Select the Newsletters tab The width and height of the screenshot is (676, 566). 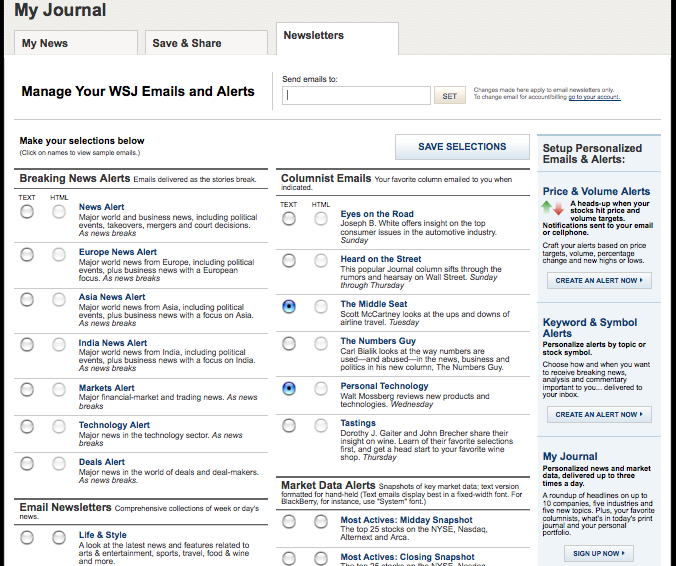(x=337, y=38)
